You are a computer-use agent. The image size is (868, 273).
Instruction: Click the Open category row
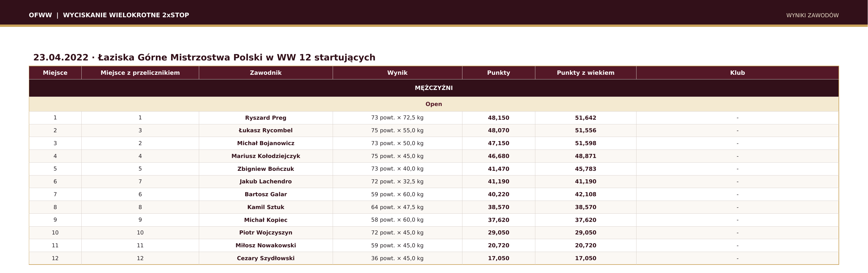pyautogui.click(x=434, y=104)
